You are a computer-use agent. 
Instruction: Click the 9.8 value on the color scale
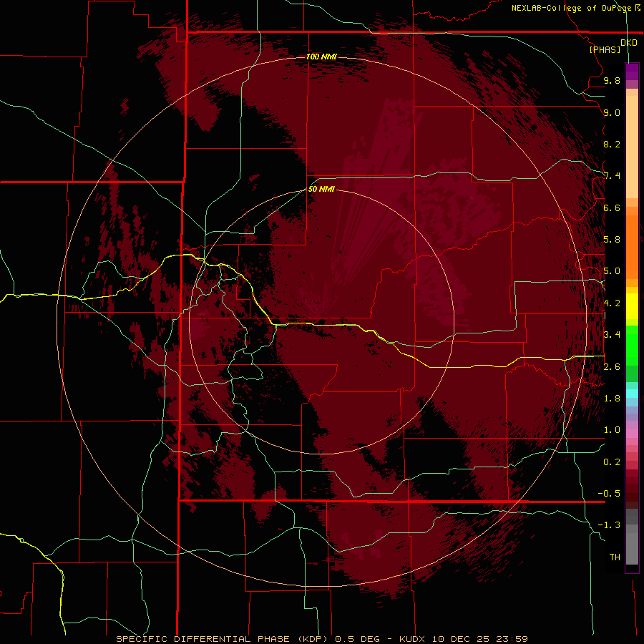pos(612,80)
